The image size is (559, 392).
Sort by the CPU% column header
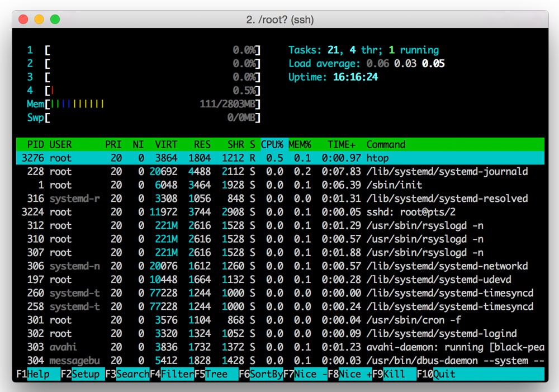tap(272, 144)
